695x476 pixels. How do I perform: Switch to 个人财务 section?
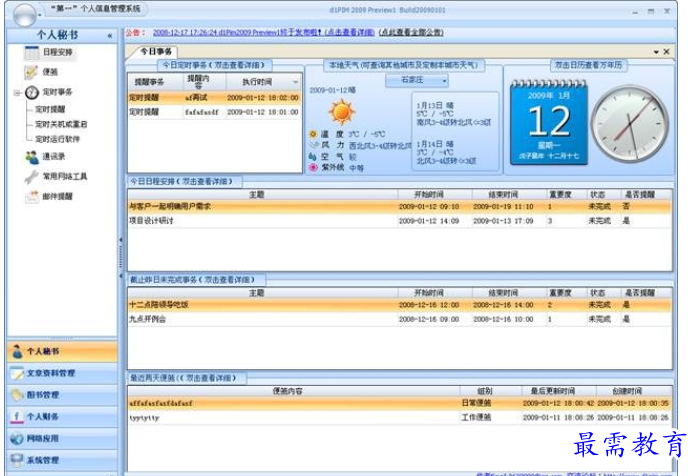tap(60, 416)
